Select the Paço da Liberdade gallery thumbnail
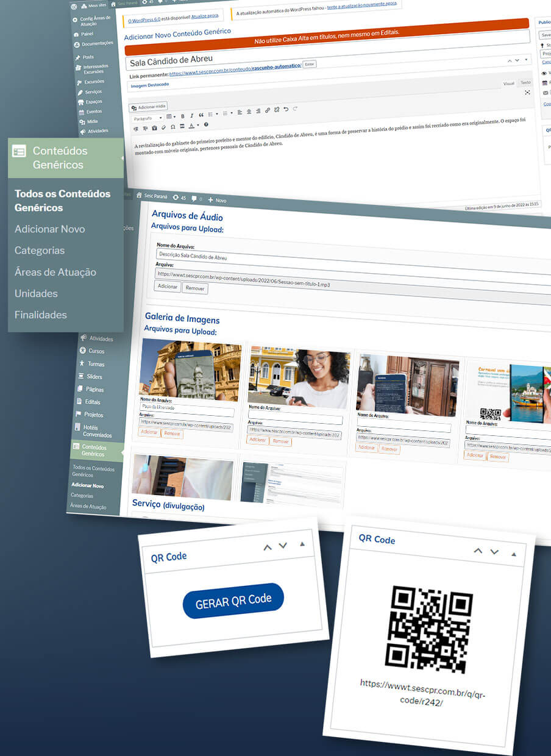This screenshot has width=551, height=756. click(x=190, y=369)
